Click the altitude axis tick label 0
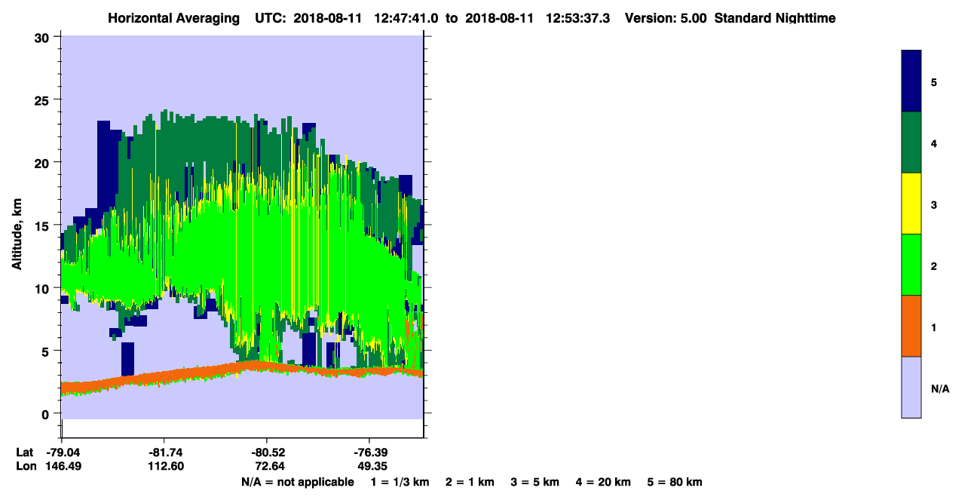The width and height of the screenshot is (980, 503). [47, 413]
